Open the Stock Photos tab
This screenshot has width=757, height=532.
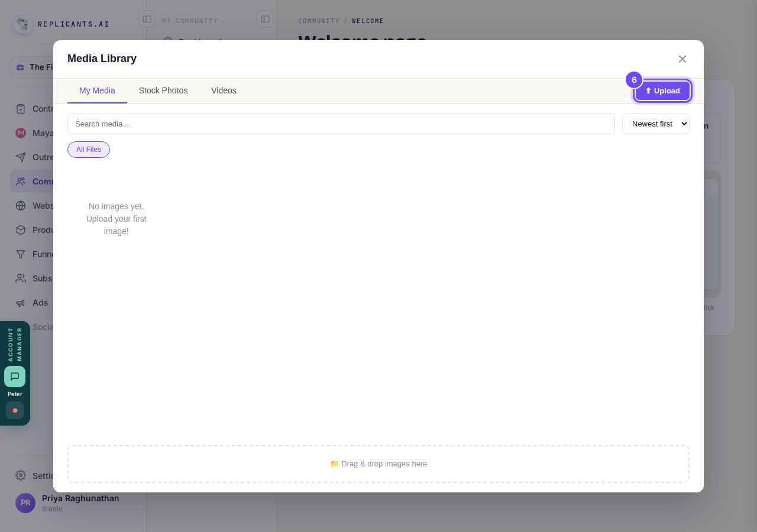click(x=163, y=90)
